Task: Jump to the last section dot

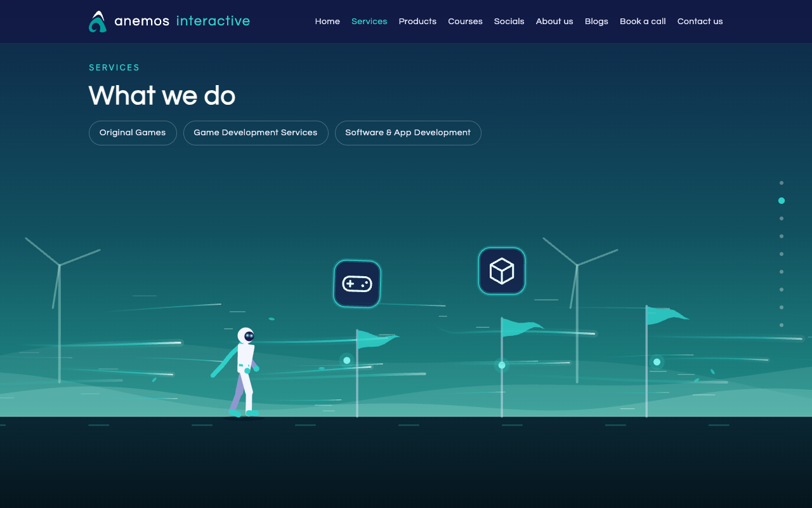Action: pos(782,325)
